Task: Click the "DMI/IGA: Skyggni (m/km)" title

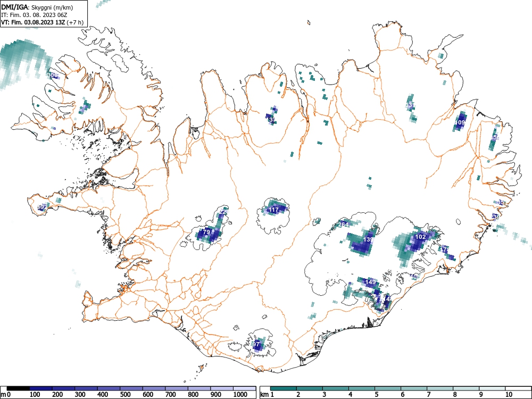Action: click(x=37, y=7)
